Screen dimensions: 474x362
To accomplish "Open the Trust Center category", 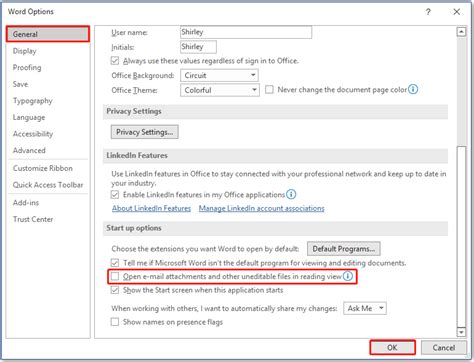I will [48, 219].
